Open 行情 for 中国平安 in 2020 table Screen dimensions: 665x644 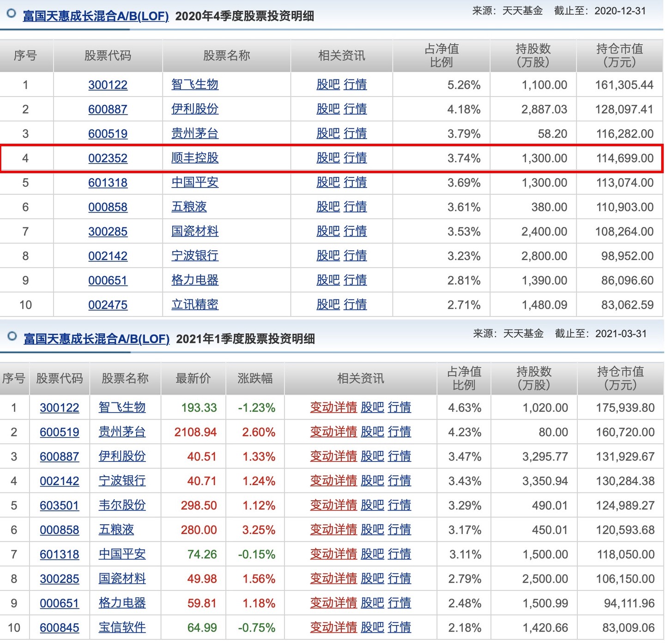coord(355,182)
